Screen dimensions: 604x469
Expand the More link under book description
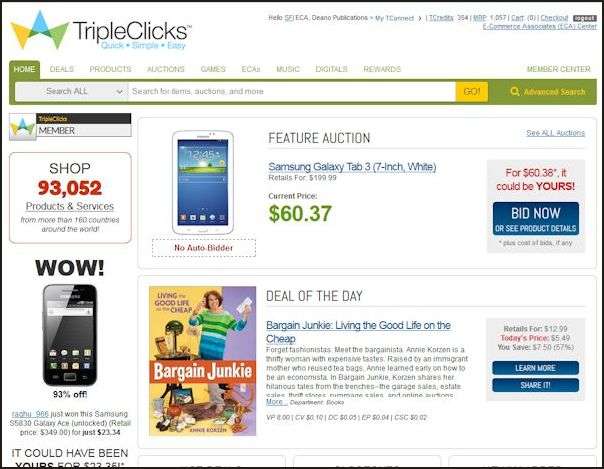[x=276, y=402]
